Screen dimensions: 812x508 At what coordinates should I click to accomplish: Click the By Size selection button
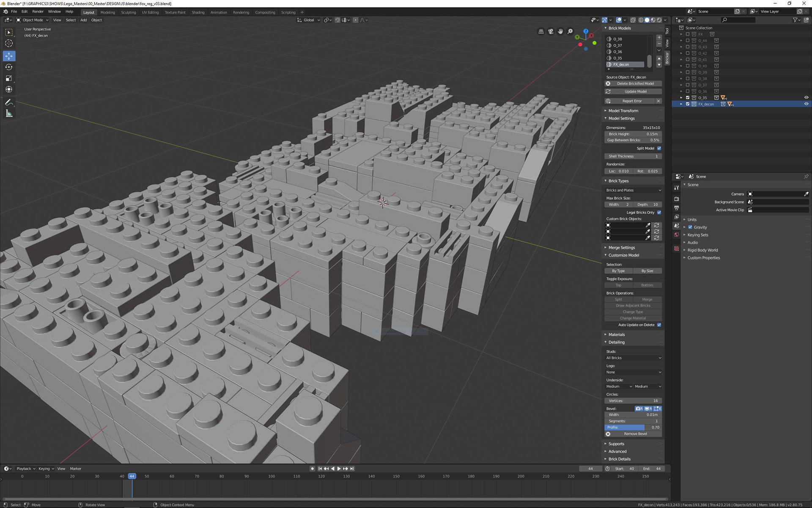click(x=647, y=271)
